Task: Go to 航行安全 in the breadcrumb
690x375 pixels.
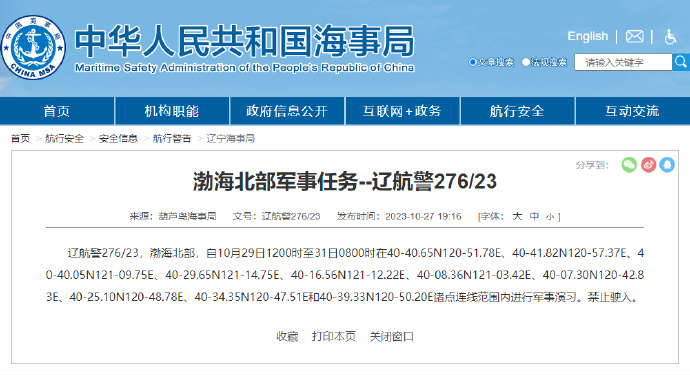Action: click(64, 139)
